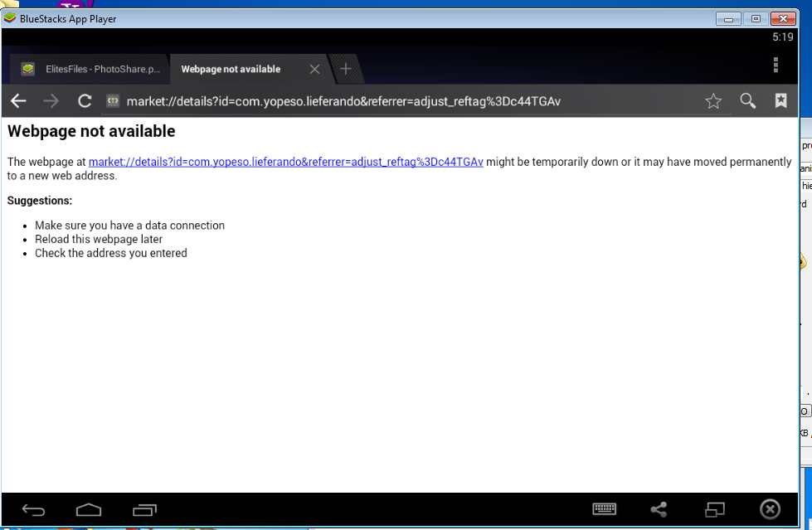
Task: Click 'Check the address you entered' suggestion
Action: [111, 253]
